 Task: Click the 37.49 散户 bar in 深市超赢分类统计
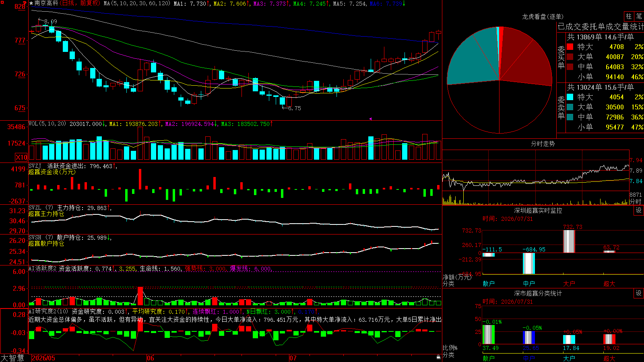pyautogui.click(x=489, y=334)
